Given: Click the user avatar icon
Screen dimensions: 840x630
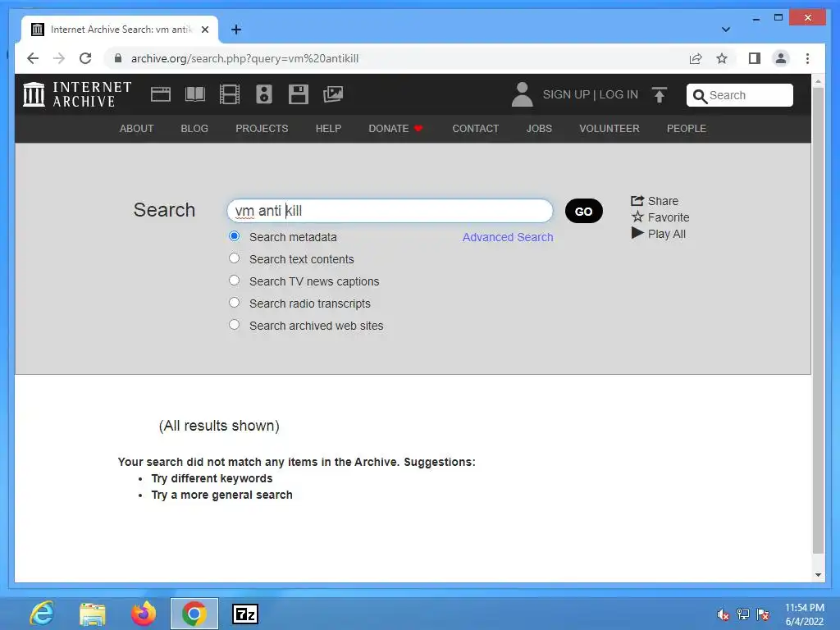Looking at the screenshot, I should tap(522, 94).
